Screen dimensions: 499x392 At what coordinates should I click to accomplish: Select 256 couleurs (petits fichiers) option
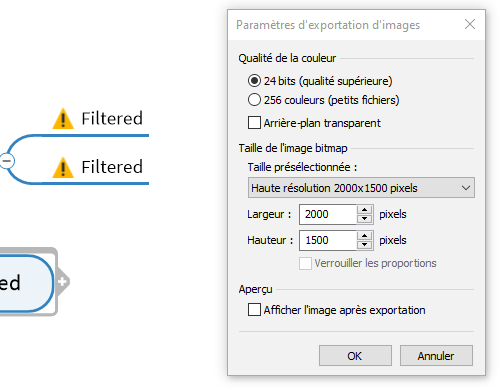(x=254, y=100)
